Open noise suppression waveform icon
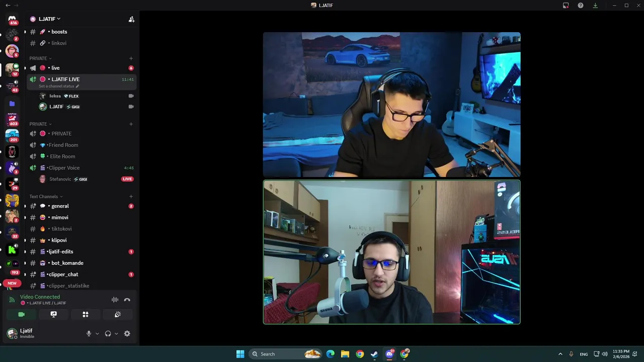Screen dimensions: 644x362 pyautogui.click(x=115, y=300)
